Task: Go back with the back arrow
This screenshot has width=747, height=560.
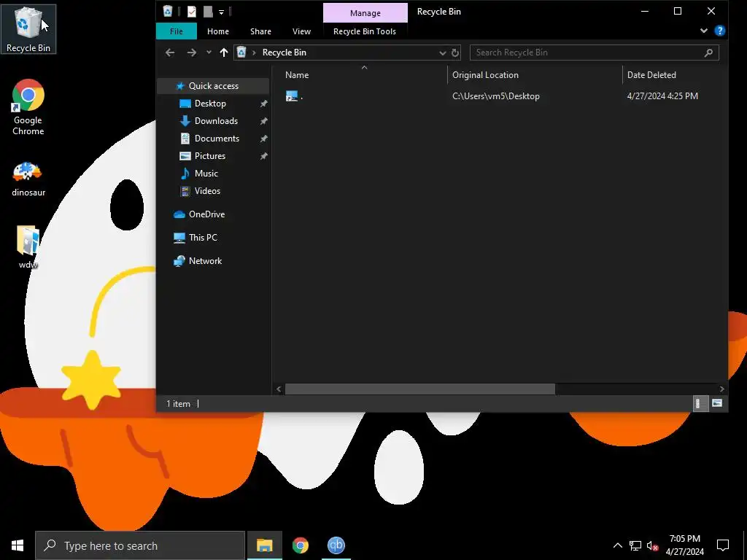Action: coord(170,52)
